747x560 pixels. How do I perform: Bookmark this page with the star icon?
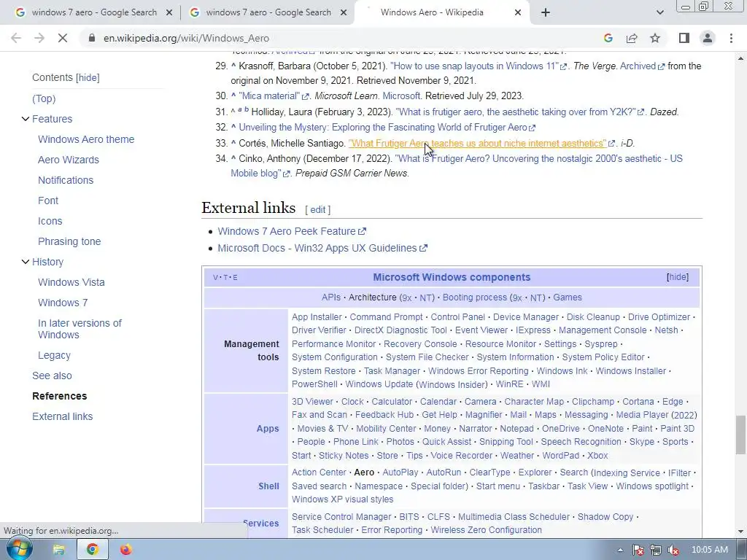[655, 38]
